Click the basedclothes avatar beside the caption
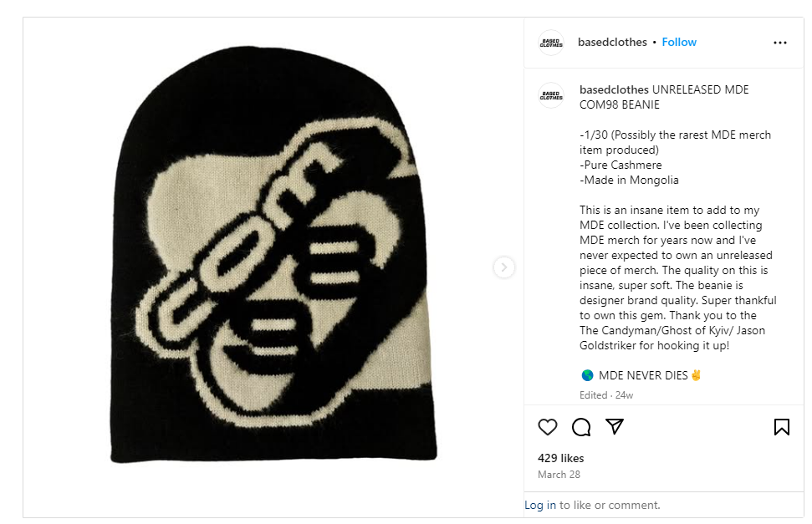This screenshot has width=812, height=524. 551,95
